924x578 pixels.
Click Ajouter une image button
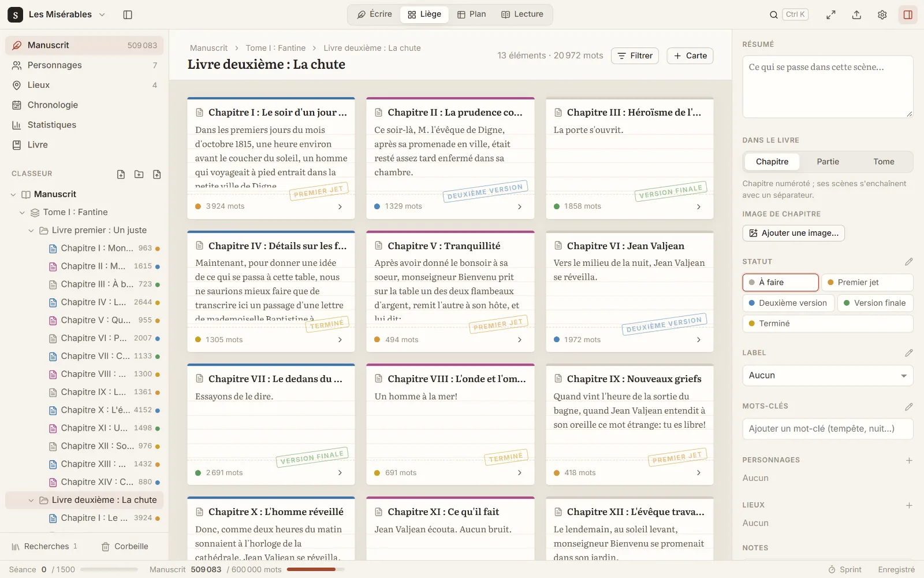793,233
